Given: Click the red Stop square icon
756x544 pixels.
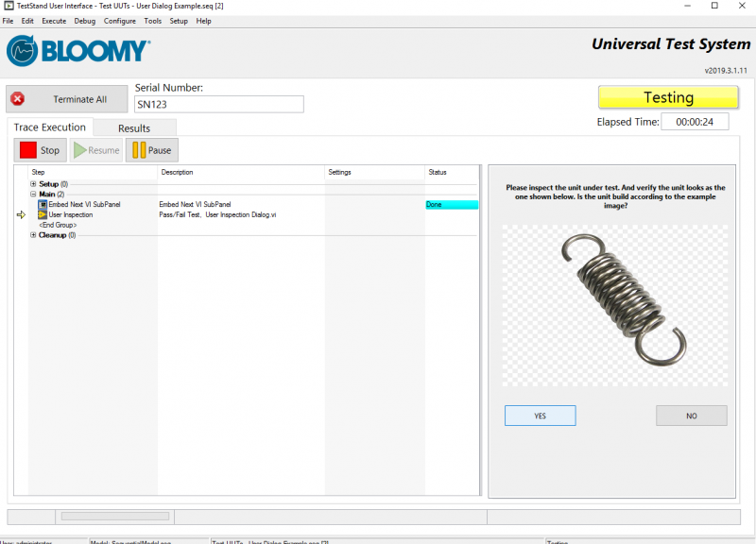Looking at the screenshot, I should (x=28, y=150).
